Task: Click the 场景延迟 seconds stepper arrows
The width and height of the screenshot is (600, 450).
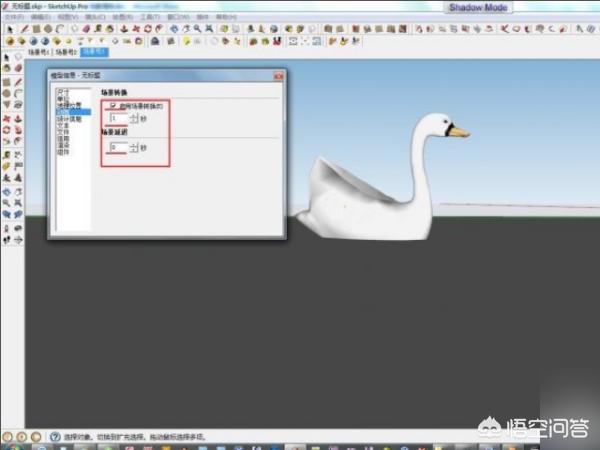Action: tap(133, 148)
